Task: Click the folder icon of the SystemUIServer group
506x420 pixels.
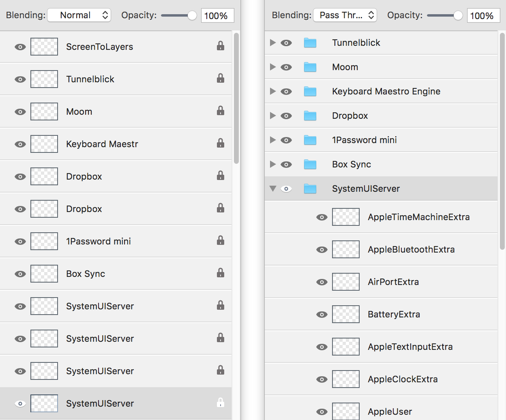Action: (310, 189)
